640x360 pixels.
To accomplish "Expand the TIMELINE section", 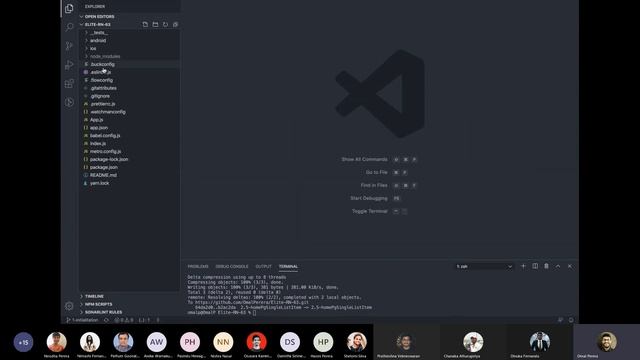I will (x=94, y=296).
